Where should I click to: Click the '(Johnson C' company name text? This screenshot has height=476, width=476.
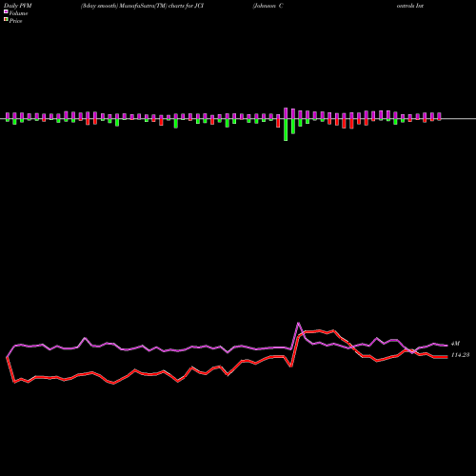click(x=268, y=6)
